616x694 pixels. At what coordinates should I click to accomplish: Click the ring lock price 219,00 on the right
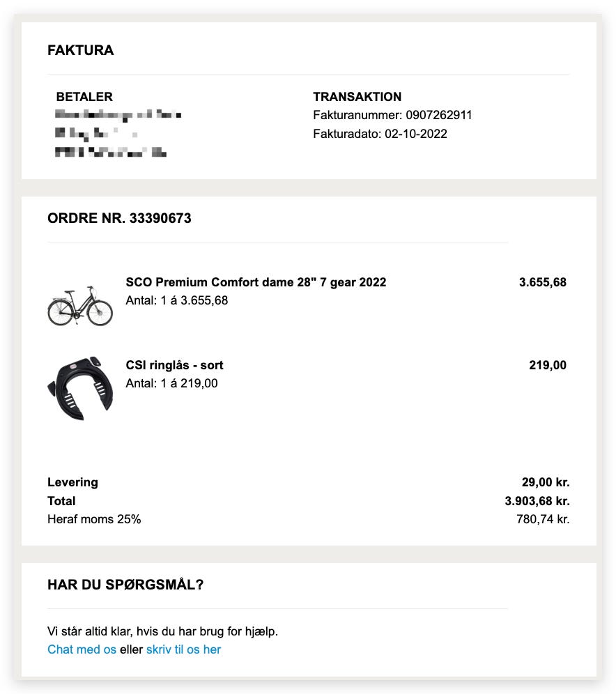coord(547,365)
